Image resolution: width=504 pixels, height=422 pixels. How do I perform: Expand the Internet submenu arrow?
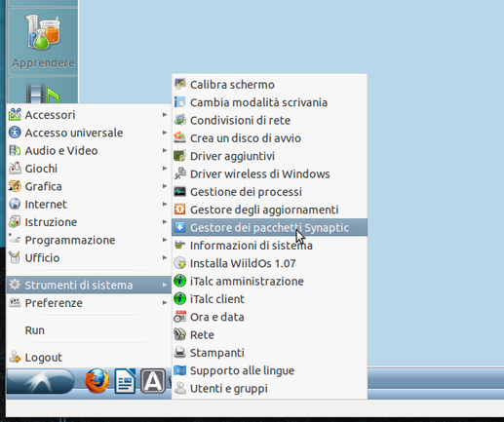click(x=165, y=204)
